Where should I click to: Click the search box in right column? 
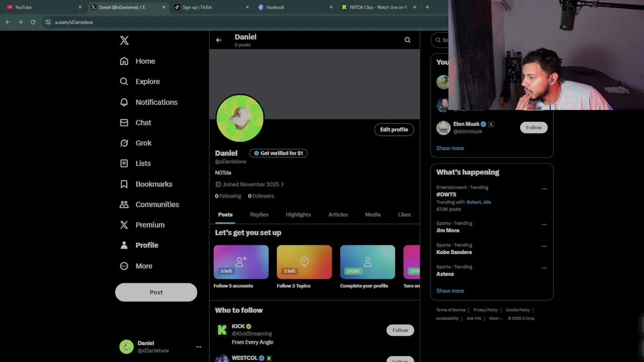440,40
